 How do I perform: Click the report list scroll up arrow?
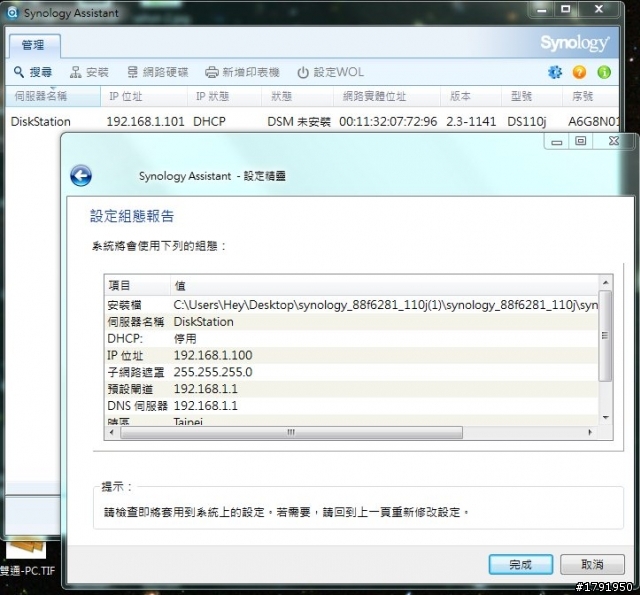tap(605, 282)
